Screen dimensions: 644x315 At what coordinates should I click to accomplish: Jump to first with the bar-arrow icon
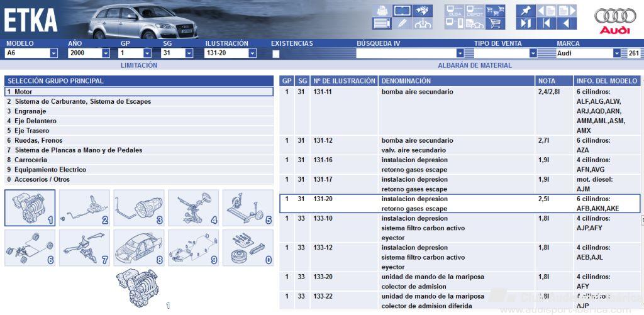(547, 23)
